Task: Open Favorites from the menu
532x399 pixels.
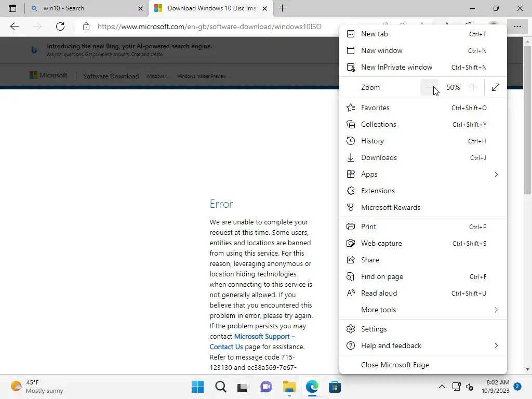Action: point(423,108)
